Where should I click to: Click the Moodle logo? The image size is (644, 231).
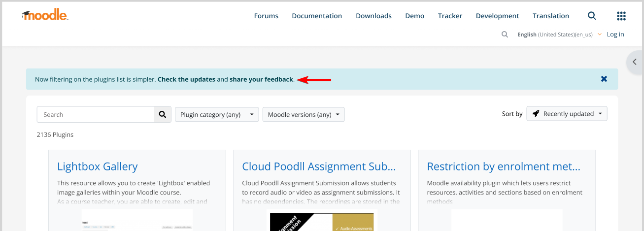pos(45,15)
